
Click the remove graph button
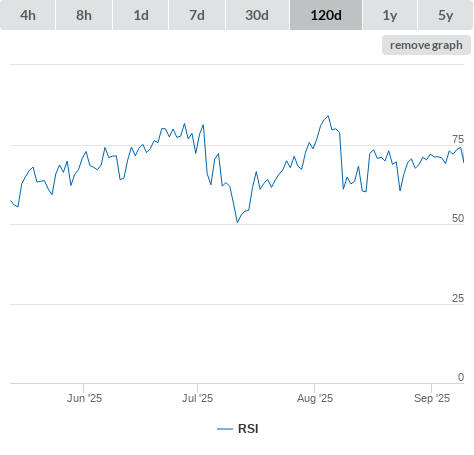coord(426,45)
